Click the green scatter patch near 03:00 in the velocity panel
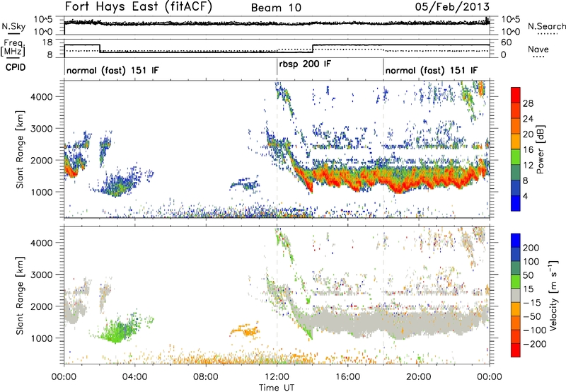This screenshot has height=392, width=566. pos(117,330)
